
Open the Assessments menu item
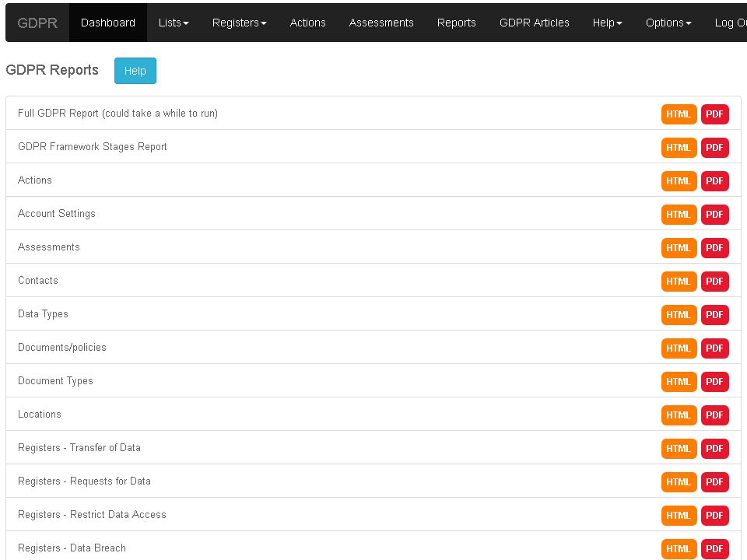[381, 23]
